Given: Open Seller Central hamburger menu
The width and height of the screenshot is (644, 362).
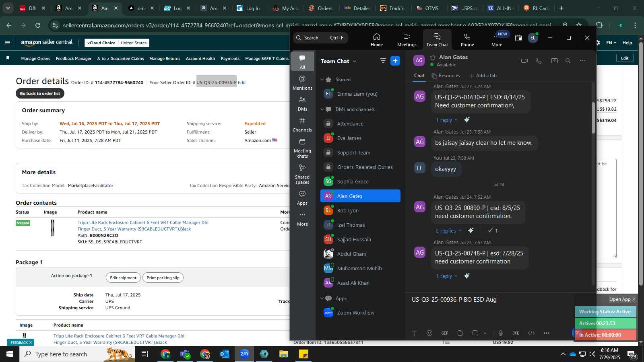Looking at the screenshot, I should click(x=8, y=43).
